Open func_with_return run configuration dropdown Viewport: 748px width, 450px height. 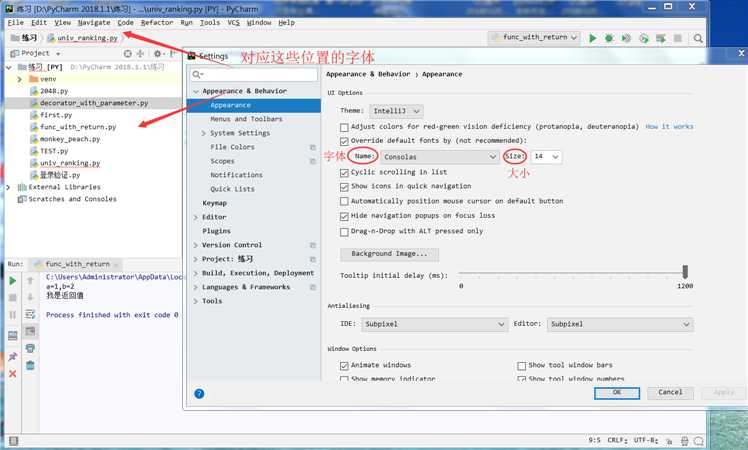[x=534, y=38]
